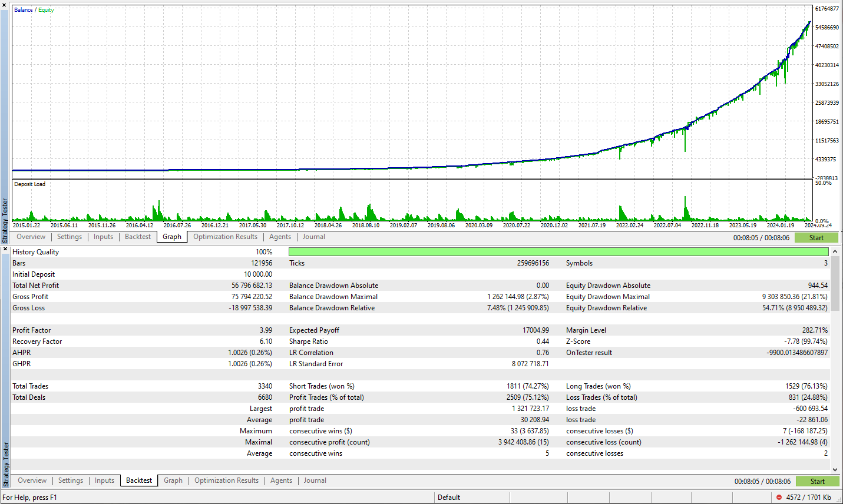The image size is (843, 504).
Task: Close the Strategy Tester graph panel
Action: point(5,5)
